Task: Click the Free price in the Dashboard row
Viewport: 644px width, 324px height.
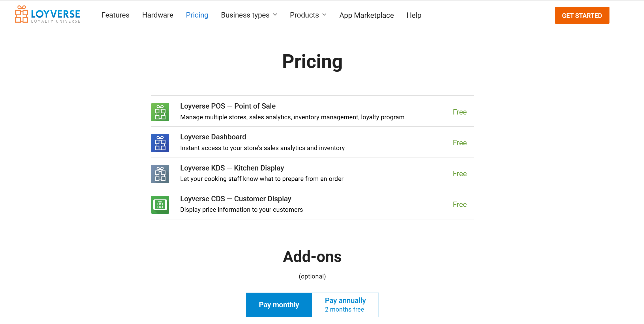Action: tap(460, 143)
